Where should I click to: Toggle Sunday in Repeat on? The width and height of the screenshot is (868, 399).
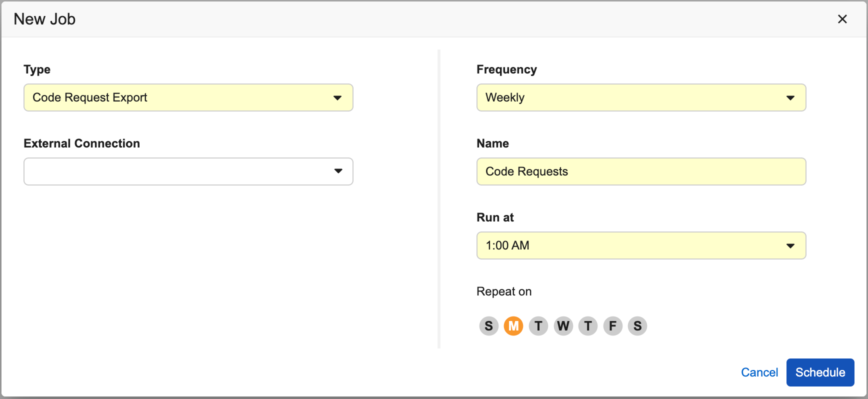coord(488,326)
